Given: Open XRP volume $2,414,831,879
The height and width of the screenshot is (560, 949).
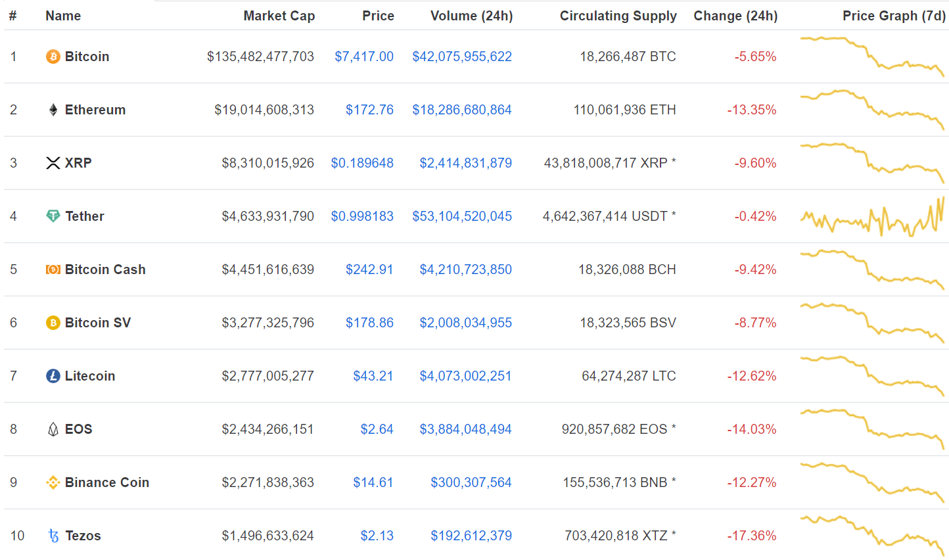Looking at the screenshot, I should click(x=466, y=163).
